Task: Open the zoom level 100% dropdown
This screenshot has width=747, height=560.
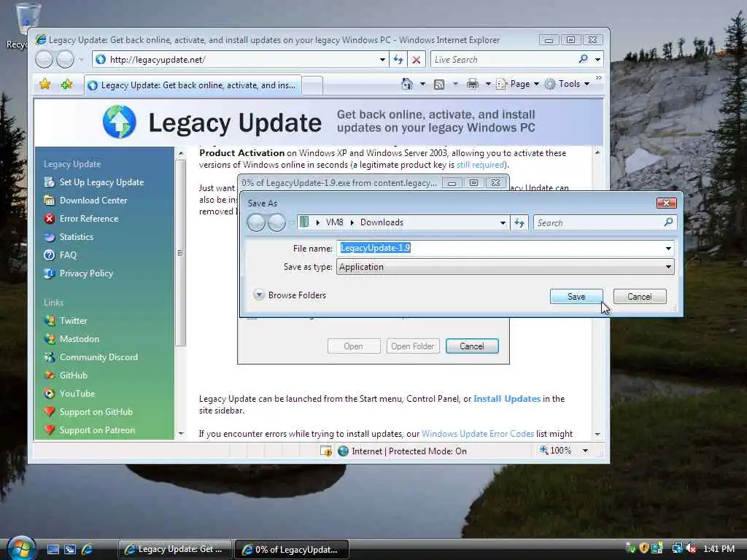Action: 586,451
